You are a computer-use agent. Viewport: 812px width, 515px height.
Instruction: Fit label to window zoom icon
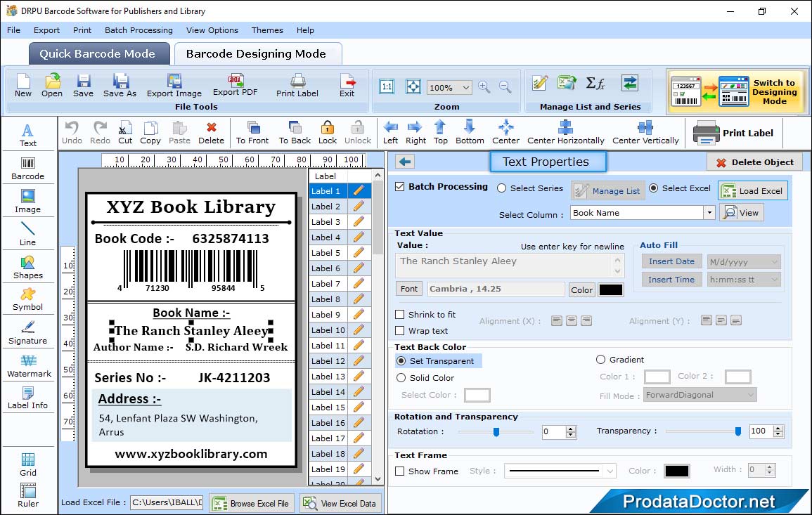click(413, 86)
